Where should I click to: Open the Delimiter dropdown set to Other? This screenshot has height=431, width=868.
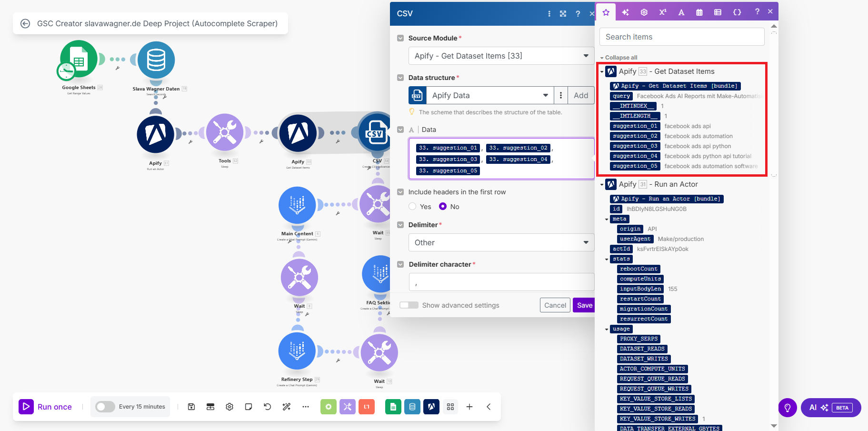[x=501, y=242]
